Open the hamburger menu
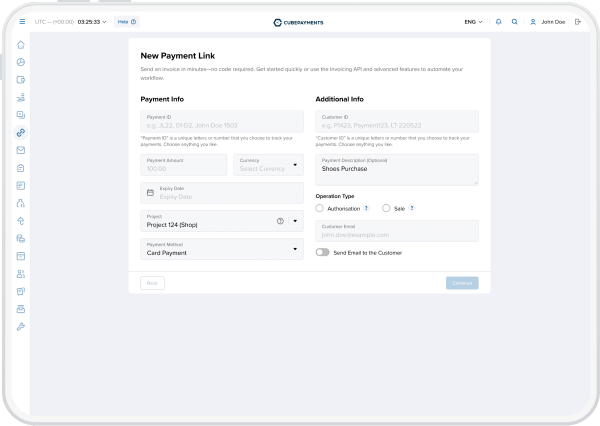This screenshot has height=426, width=600. [x=22, y=21]
